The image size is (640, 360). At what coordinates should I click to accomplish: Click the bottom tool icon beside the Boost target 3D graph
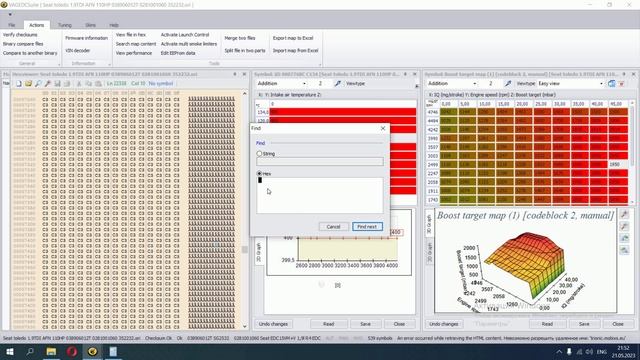tap(624, 250)
